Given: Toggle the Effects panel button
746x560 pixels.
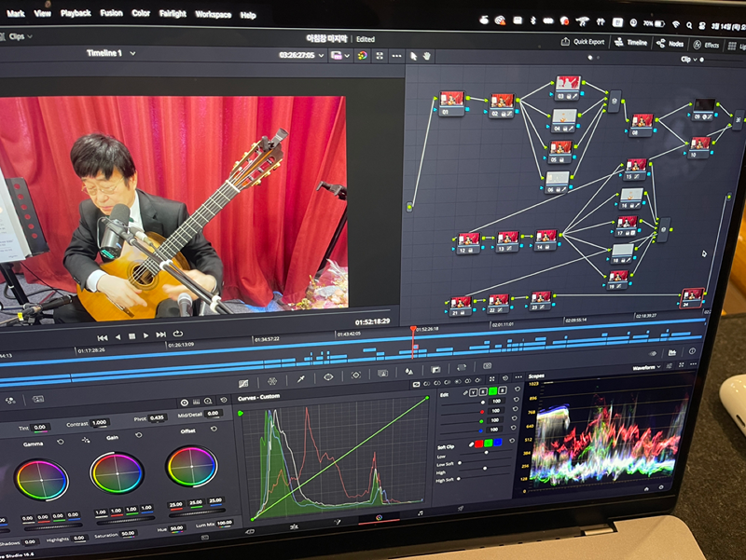Looking at the screenshot, I should coord(706,45).
